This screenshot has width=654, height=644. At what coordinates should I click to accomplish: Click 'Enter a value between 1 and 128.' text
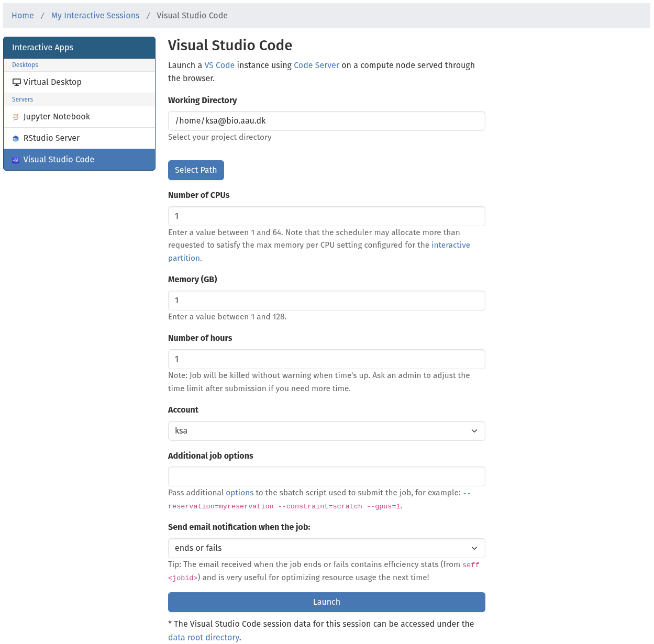coord(227,317)
